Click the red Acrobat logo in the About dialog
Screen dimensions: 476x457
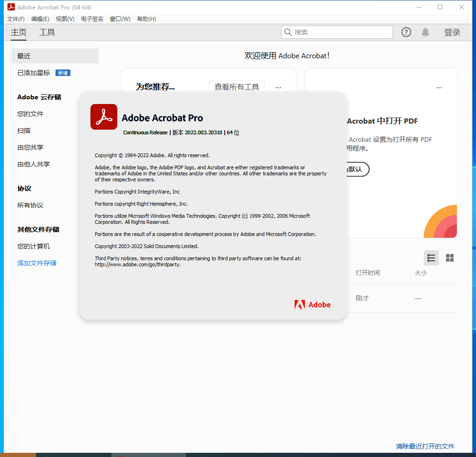coord(103,117)
